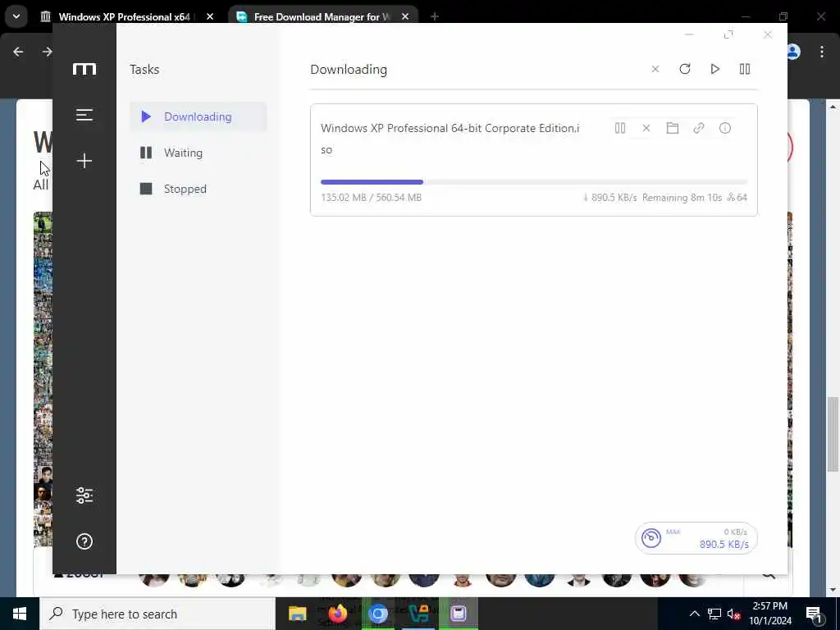Click the 135.02 MB / 560.54 MB text
The height and width of the screenshot is (630, 840).
tap(372, 197)
